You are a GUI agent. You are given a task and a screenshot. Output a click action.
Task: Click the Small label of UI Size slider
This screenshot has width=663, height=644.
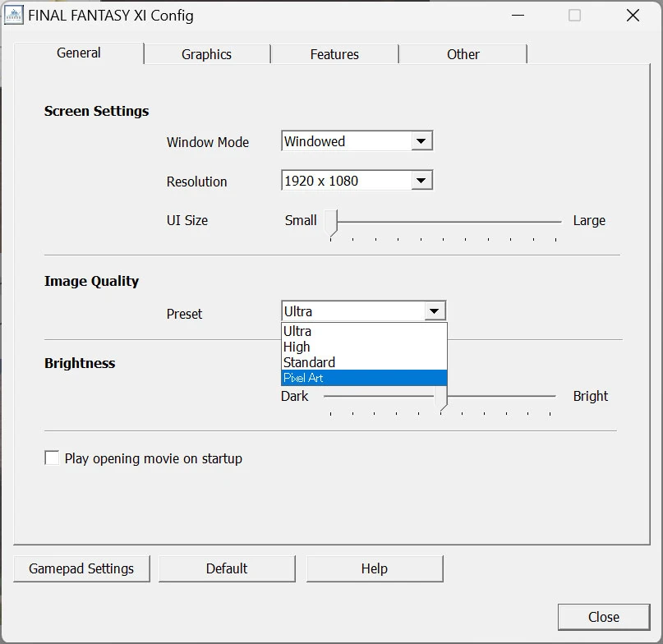pyautogui.click(x=301, y=220)
